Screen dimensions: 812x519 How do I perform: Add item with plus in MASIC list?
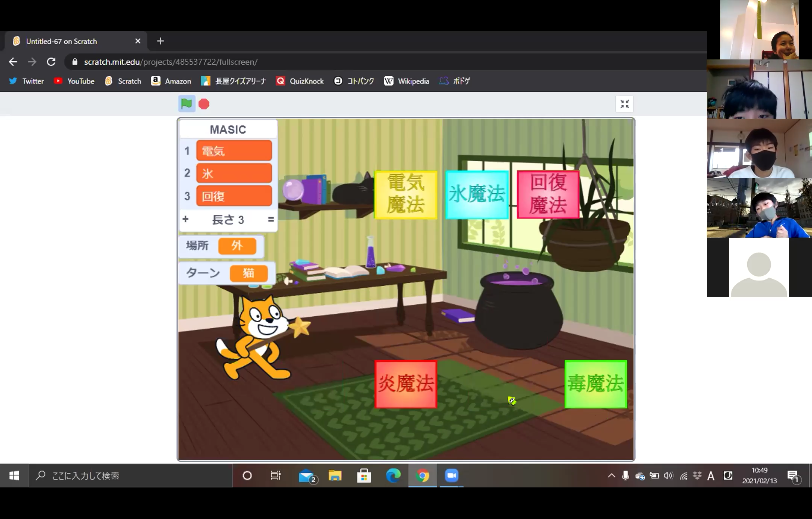(x=185, y=219)
